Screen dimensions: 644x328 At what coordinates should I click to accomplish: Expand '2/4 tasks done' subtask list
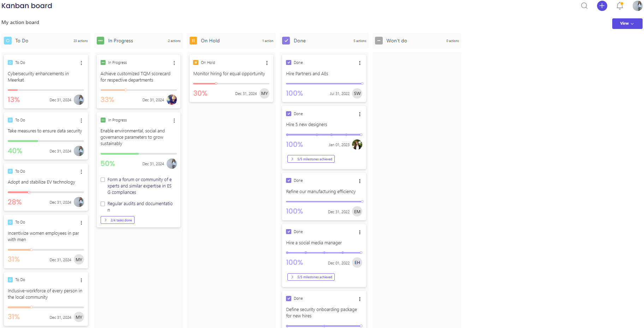[x=118, y=220]
